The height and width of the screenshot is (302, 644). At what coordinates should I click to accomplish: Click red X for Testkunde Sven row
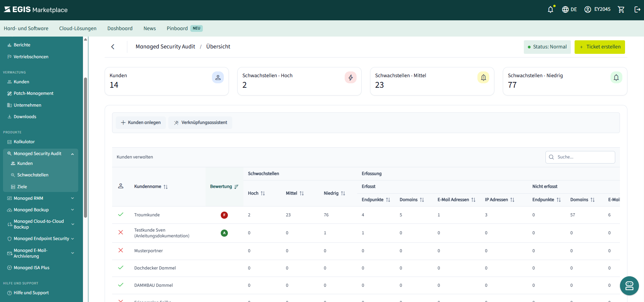[121, 233]
